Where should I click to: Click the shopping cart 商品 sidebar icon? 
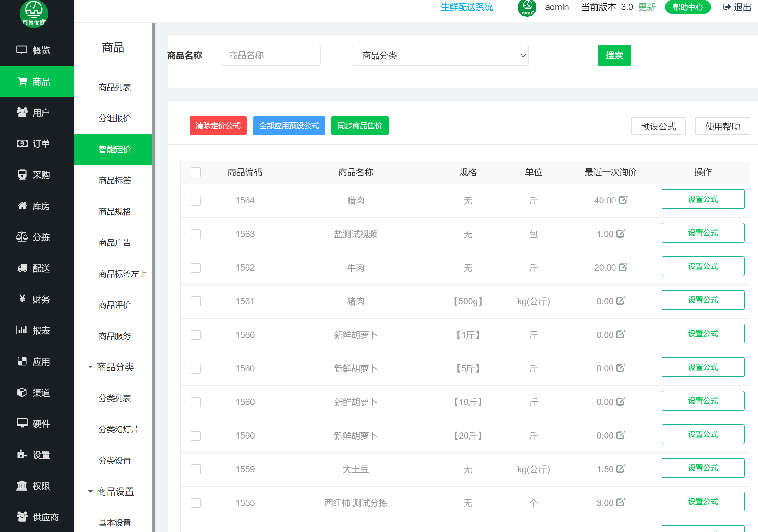coord(22,82)
